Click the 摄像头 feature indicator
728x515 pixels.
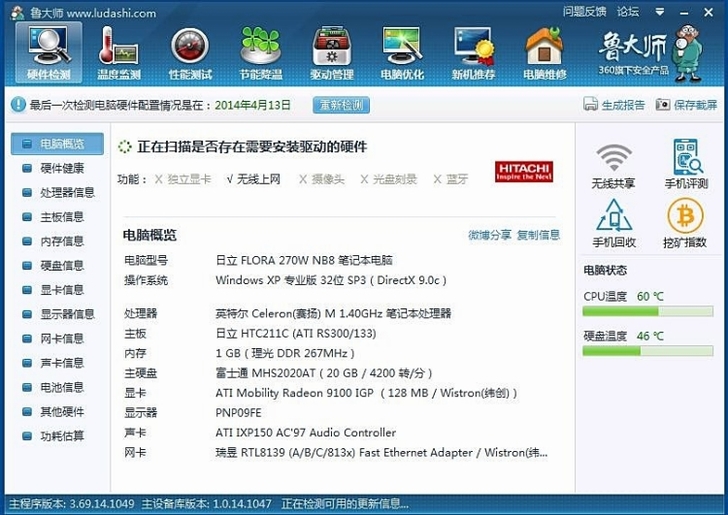point(322,179)
